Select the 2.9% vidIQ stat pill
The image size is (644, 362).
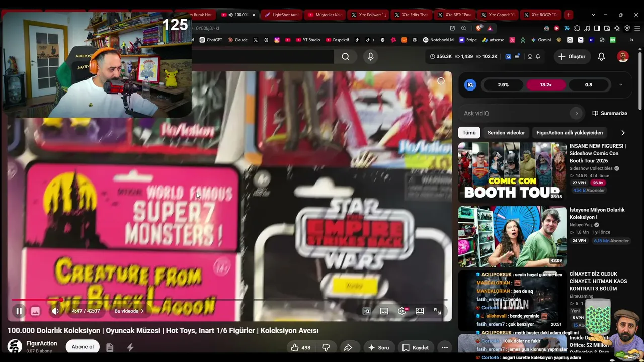point(503,85)
